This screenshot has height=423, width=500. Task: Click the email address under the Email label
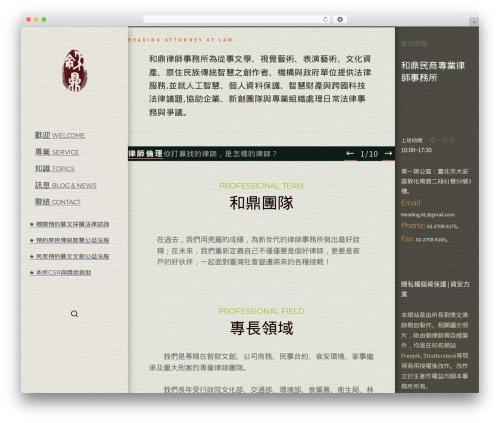point(428,215)
